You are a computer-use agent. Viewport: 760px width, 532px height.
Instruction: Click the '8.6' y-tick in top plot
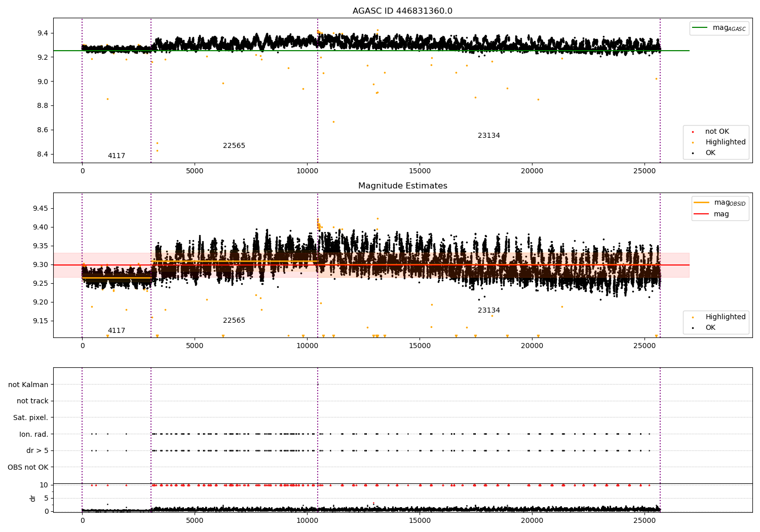coord(43,130)
